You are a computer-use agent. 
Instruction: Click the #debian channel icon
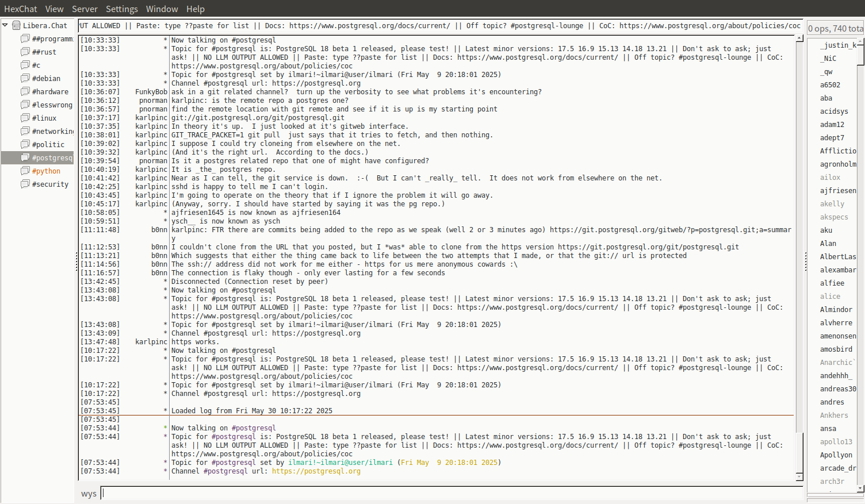point(25,78)
